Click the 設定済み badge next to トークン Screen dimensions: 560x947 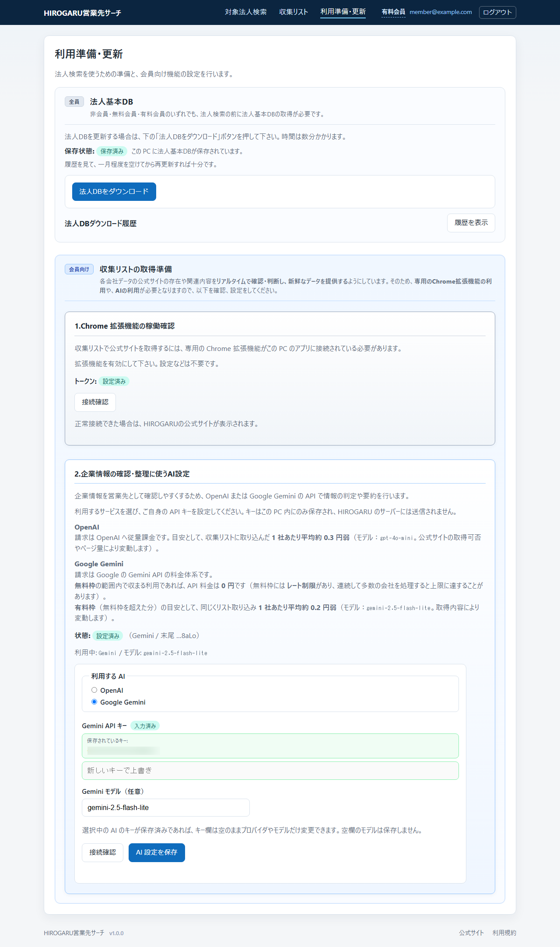click(114, 382)
